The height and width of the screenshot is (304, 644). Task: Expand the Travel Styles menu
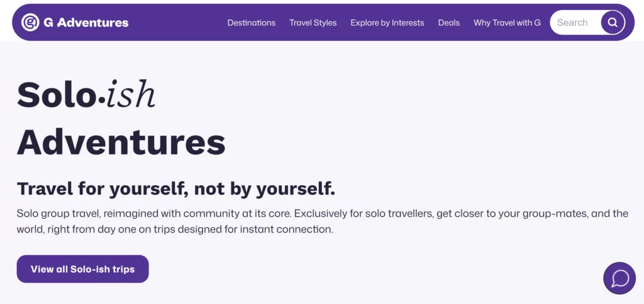click(x=313, y=23)
